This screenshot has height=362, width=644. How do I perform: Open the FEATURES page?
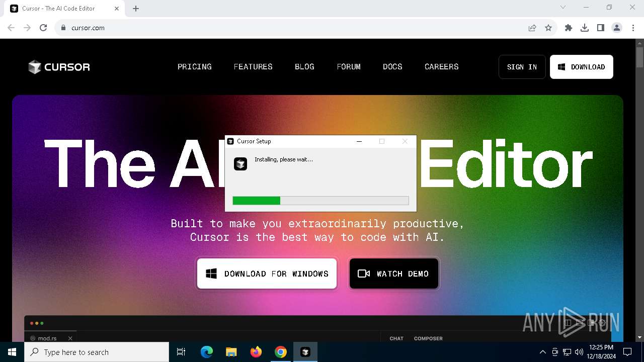click(x=253, y=67)
